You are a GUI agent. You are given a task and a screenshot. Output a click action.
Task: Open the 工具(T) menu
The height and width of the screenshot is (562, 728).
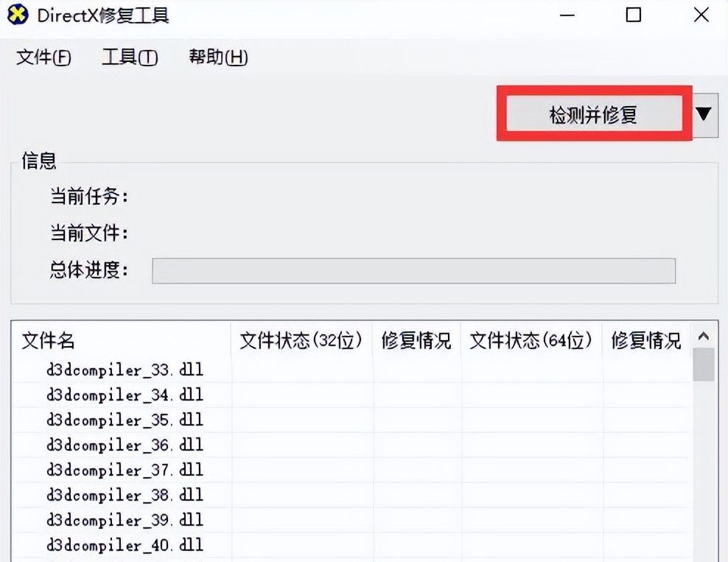tap(130, 57)
